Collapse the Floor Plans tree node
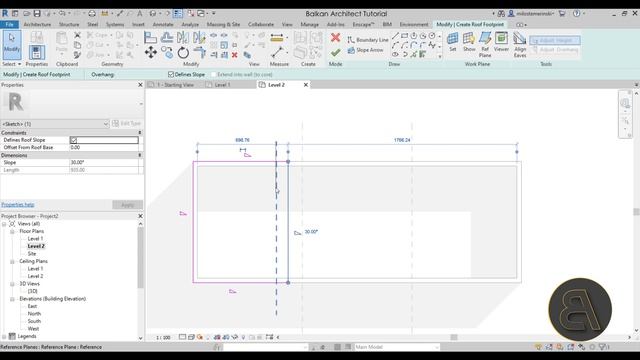640x360 pixels. click(12, 231)
